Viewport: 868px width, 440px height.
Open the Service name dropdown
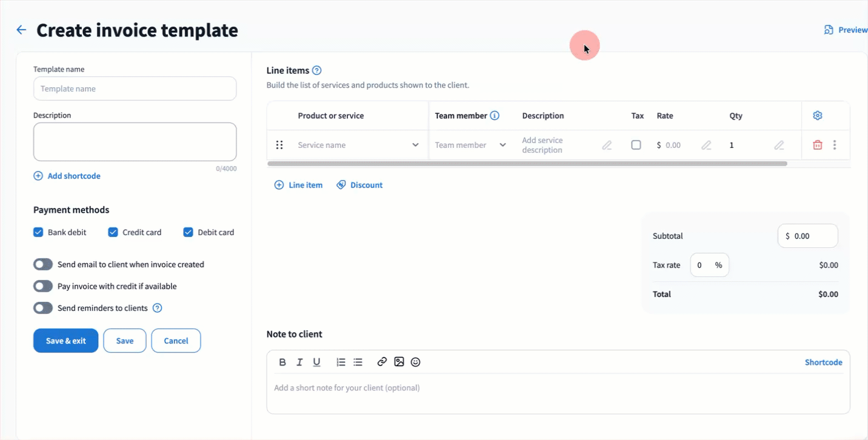pos(358,145)
